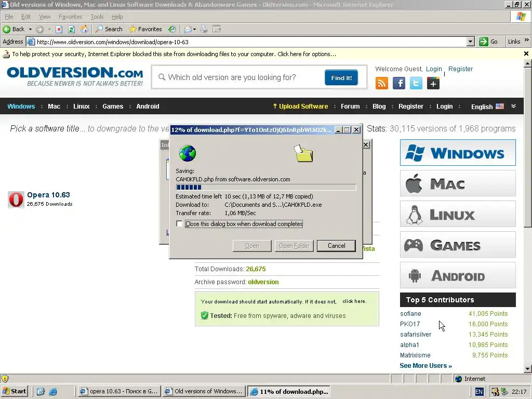Switch to opera 10.63 search taskbar window
Image resolution: width=532 pixels, height=399 pixels.
[x=119, y=391]
